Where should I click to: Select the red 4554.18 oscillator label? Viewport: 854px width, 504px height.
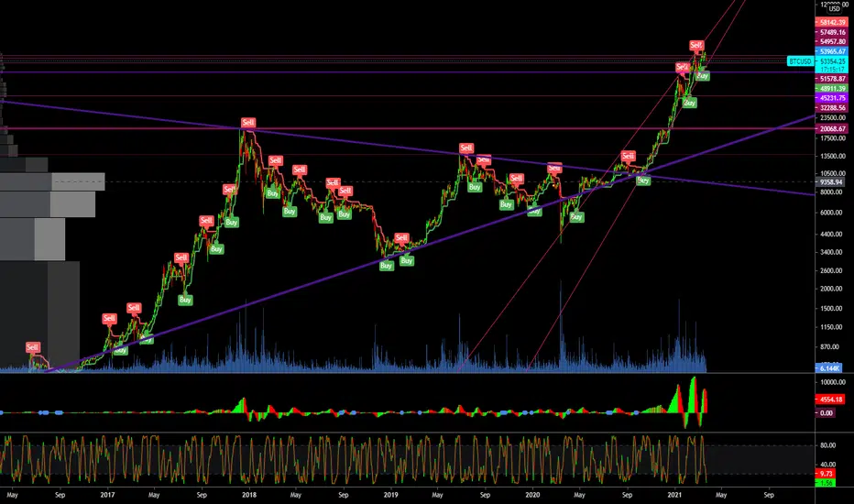tap(830, 400)
